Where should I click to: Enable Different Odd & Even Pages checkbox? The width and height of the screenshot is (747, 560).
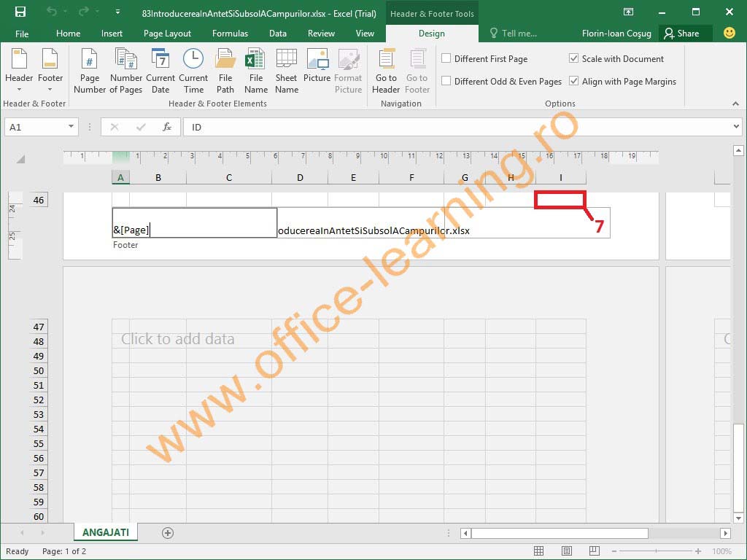coord(446,81)
